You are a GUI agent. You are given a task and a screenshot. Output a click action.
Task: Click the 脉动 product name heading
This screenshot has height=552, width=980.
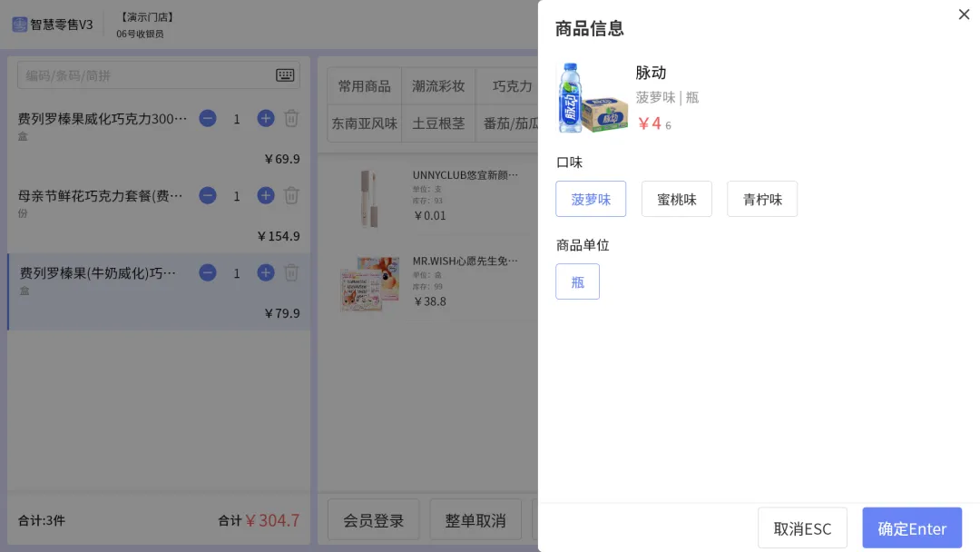651,73
